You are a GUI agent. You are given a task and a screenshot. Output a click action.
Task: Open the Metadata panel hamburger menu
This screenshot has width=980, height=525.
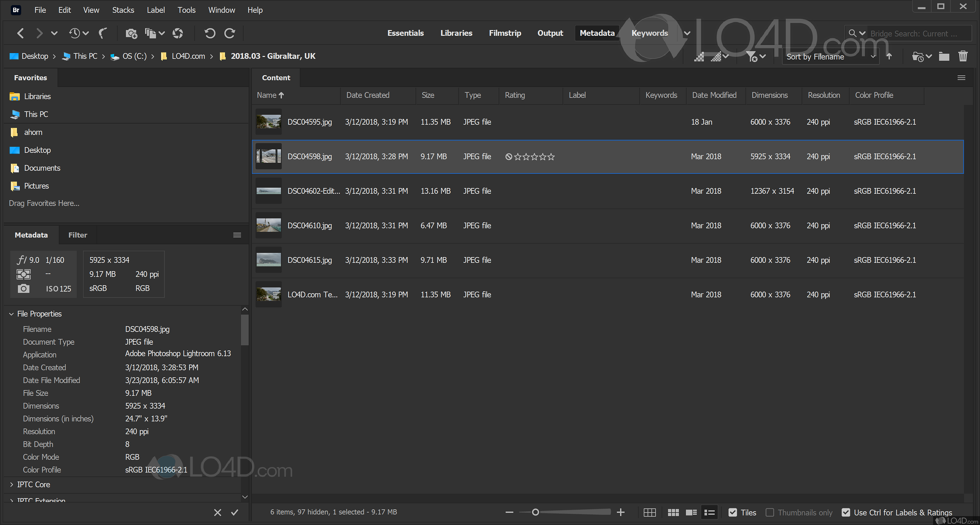pos(237,235)
